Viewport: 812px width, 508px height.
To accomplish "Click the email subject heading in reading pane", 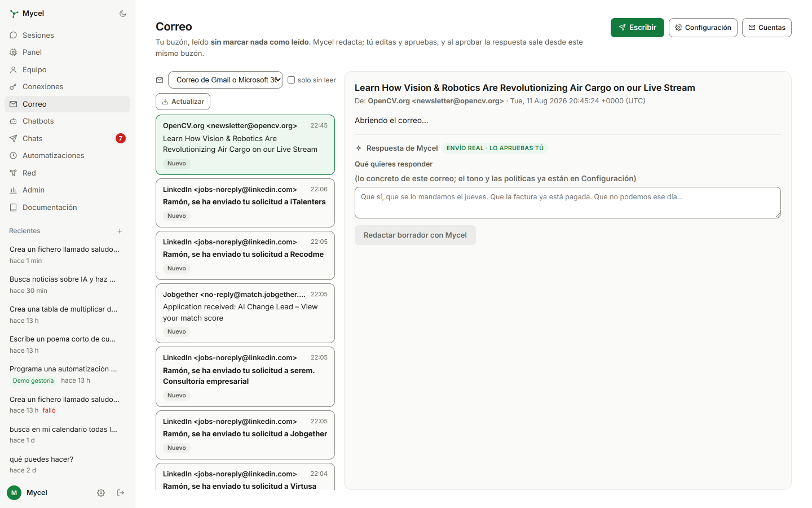I will (x=524, y=87).
